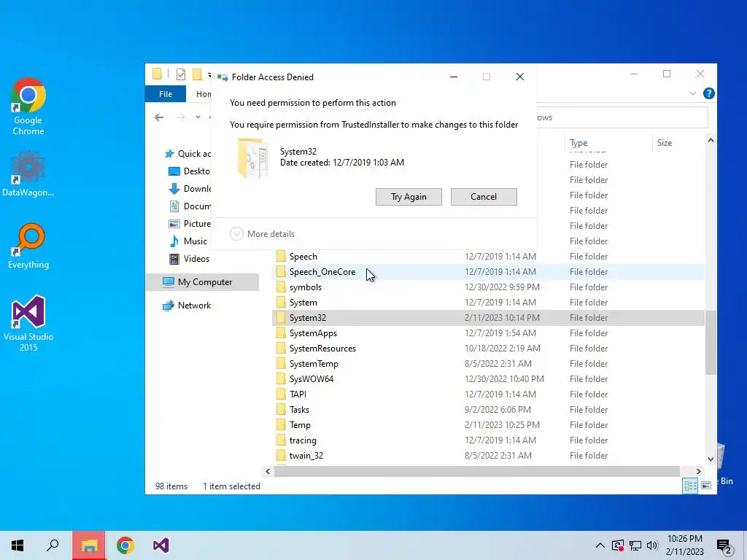This screenshot has width=747, height=560.
Task: Select the SysWOW64 folder
Action: pyautogui.click(x=488, y=379)
